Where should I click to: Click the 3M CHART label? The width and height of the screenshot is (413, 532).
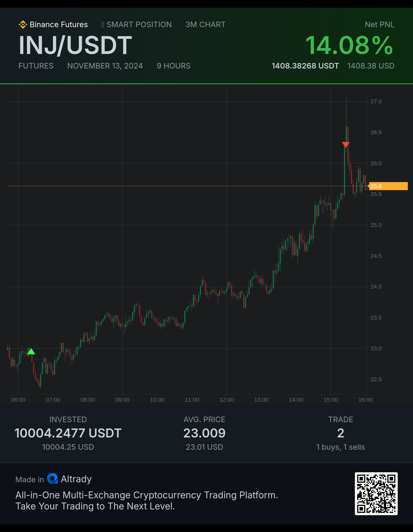click(x=205, y=25)
